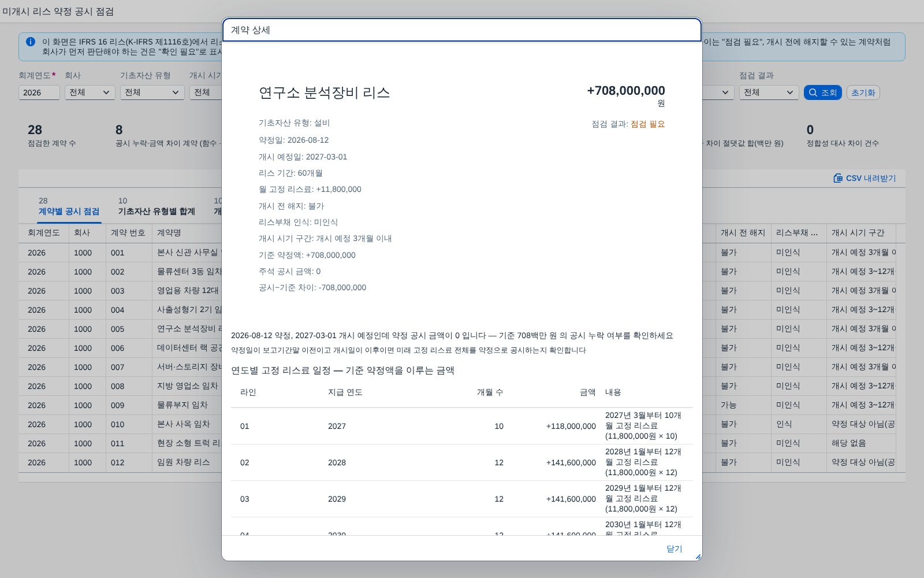The image size is (924, 578).
Task: Click the 점검 필요 status in dialog
Action: click(x=647, y=124)
